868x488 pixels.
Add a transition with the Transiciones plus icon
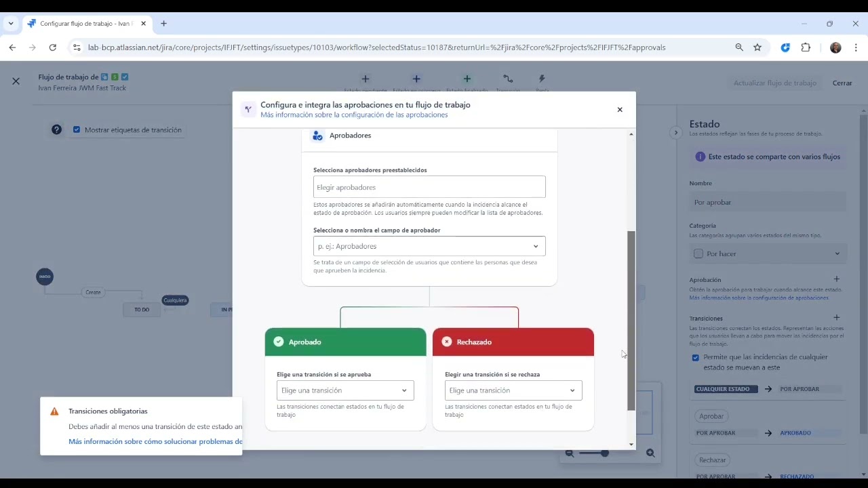coord(836,318)
